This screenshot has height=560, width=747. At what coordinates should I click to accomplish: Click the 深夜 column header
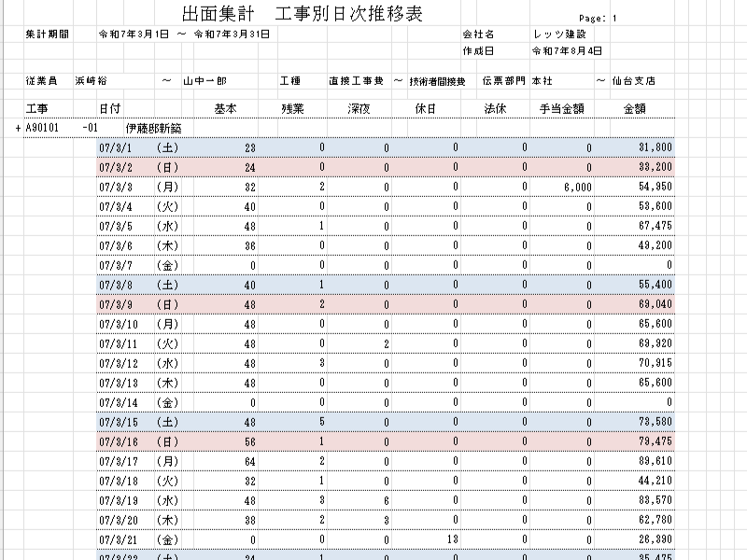359,109
